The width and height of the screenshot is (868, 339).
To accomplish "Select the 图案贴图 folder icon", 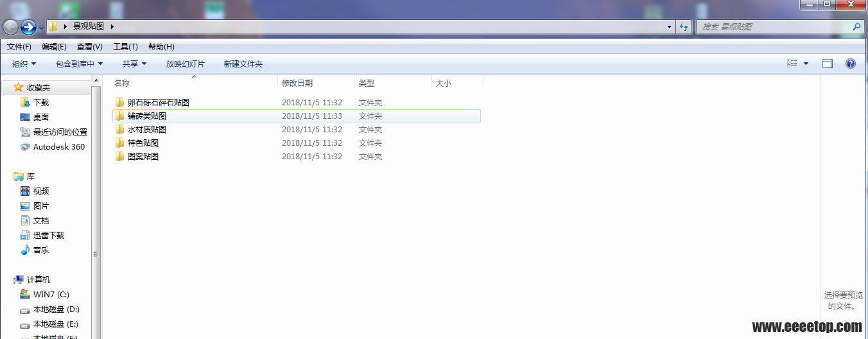I will coord(119,156).
